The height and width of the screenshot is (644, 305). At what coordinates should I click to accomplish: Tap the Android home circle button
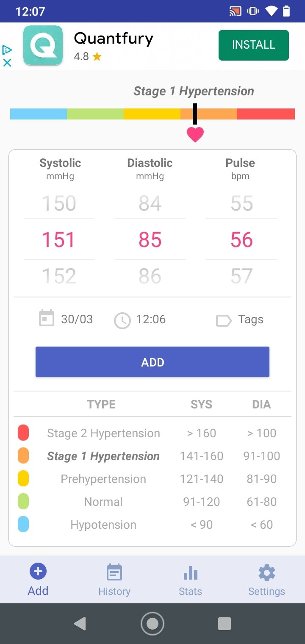tap(152, 624)
